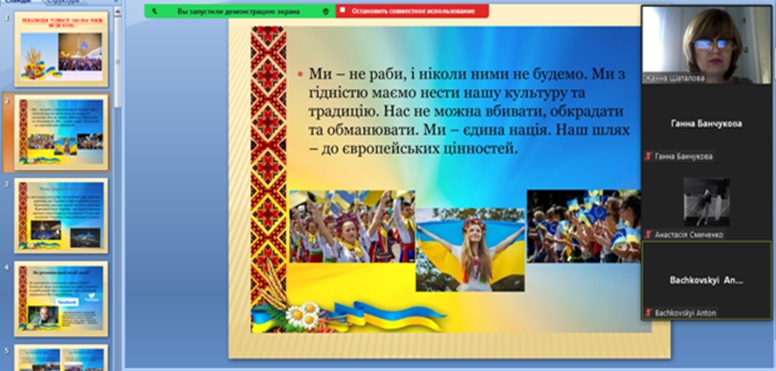Click muted microphone icon beside Анастасія Смиченко
The image size is (776, 371).
648,234
